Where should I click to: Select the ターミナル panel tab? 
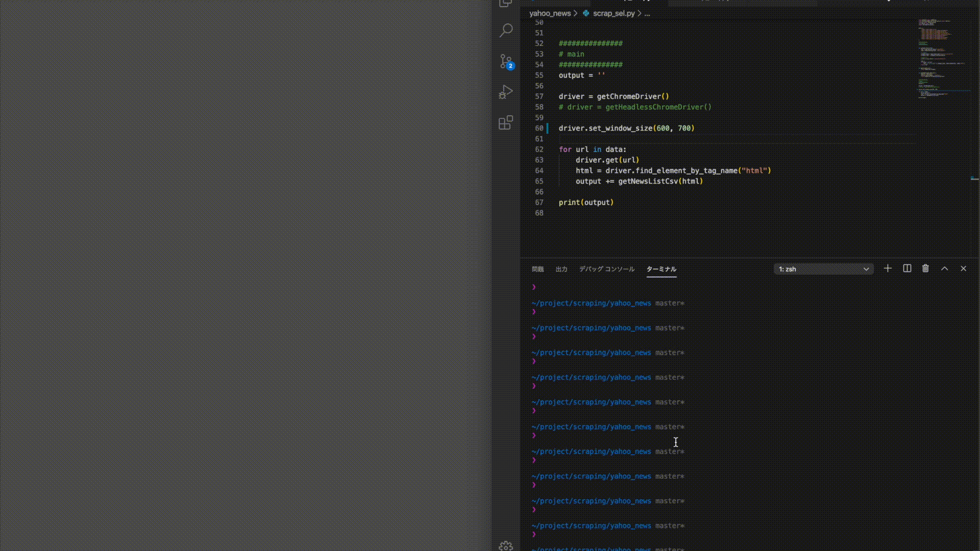tap(661, 269)
